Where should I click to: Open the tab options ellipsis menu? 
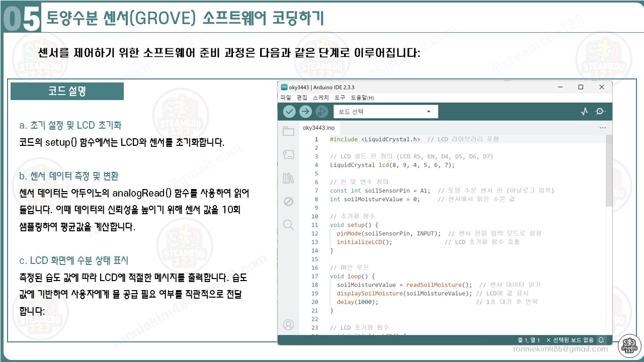pos(603,128)
